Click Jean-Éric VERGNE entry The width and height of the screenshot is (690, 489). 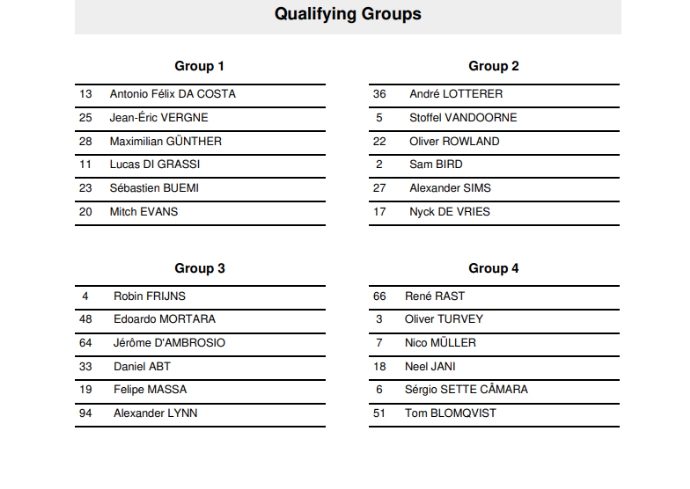click(159, 118)
